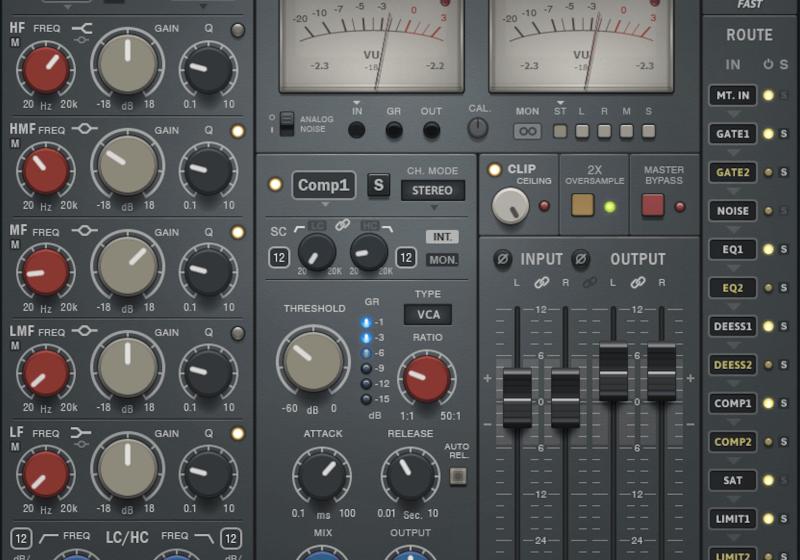Select EQ1 in the route list
This screenshot has width=800, height=560.
click(733, 249)
